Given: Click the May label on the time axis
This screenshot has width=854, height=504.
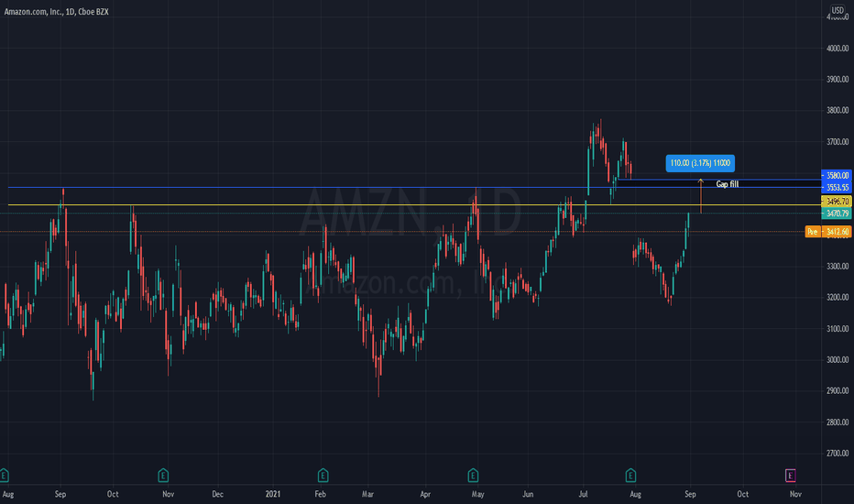Looking at the screenshot, I should pyautogui.click(x=477, y=494).
